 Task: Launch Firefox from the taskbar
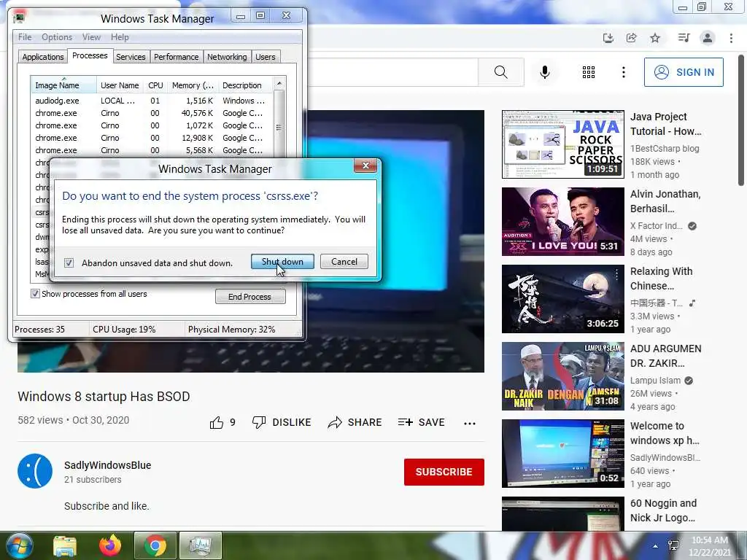coord(110,545)
